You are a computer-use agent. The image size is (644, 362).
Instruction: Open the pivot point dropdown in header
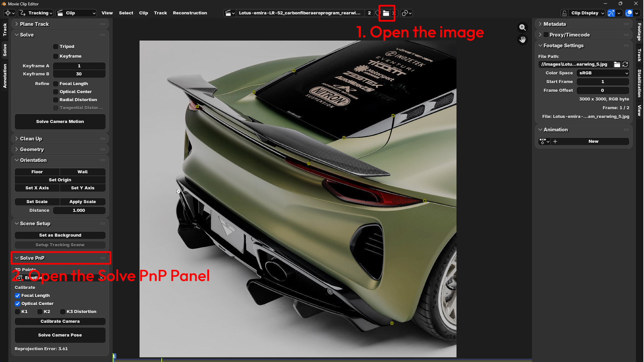click(407, 13)
